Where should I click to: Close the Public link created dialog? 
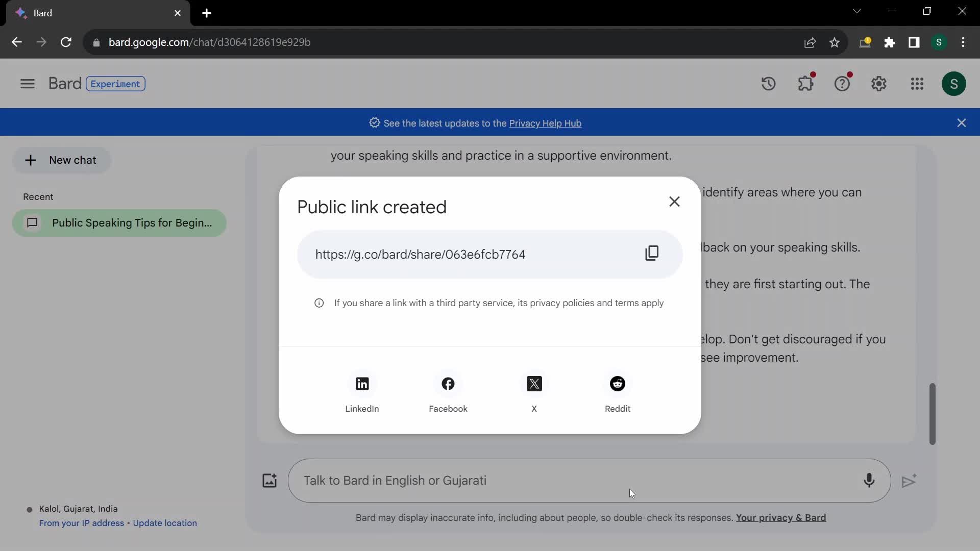tap(674, 202)
